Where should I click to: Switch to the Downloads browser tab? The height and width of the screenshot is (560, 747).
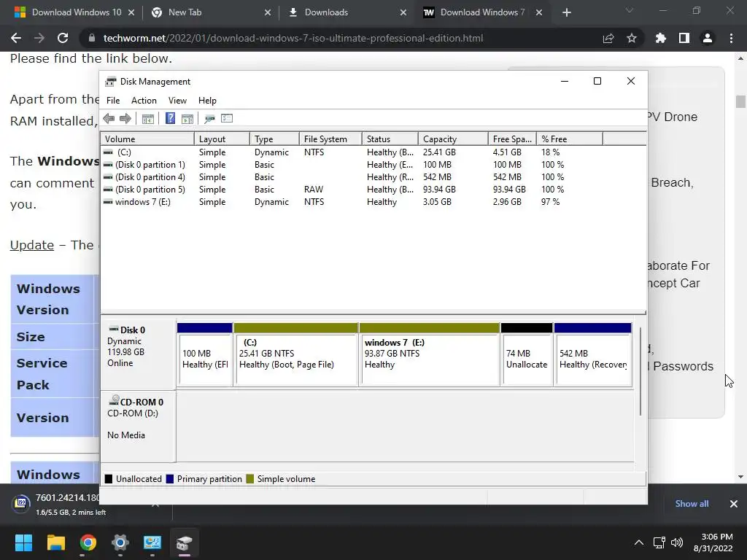click(348, 12)
